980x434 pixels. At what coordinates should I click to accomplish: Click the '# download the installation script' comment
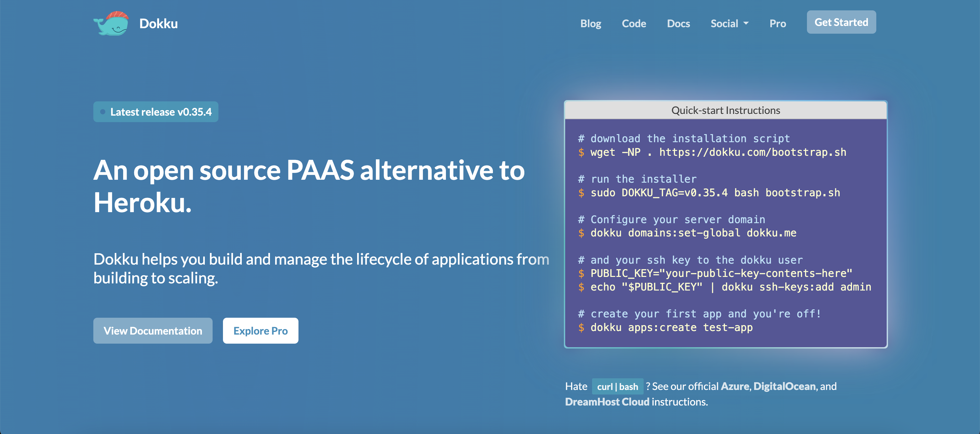[684, 138]
